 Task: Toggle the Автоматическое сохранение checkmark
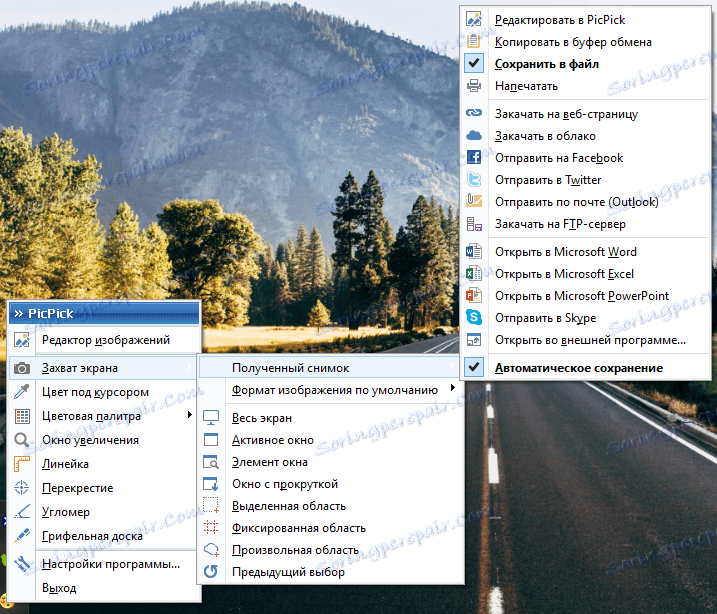click(x=474, y=368)
